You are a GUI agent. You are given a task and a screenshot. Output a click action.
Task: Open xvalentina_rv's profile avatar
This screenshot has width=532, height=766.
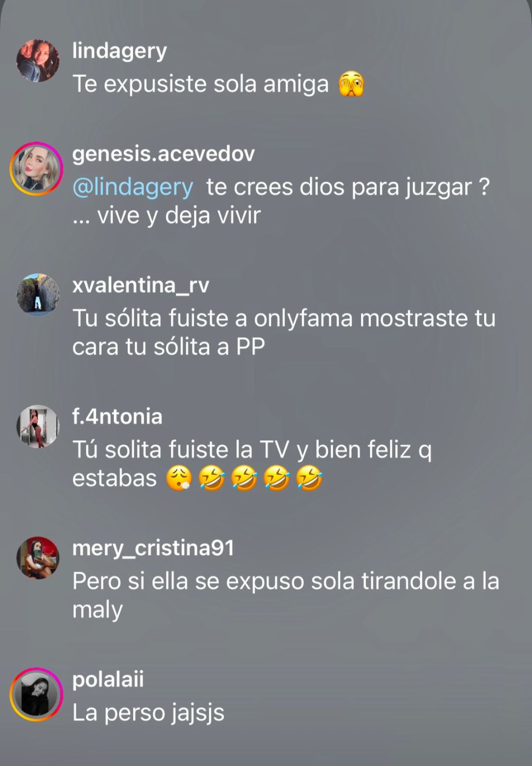[38, 295]
